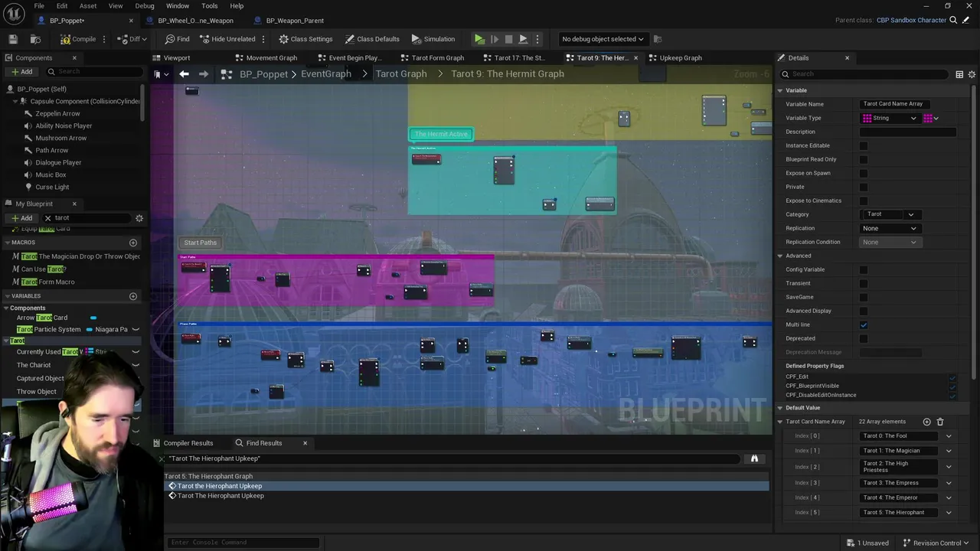
Task: Add a new variable with plus icon
Action: [133, 296]
